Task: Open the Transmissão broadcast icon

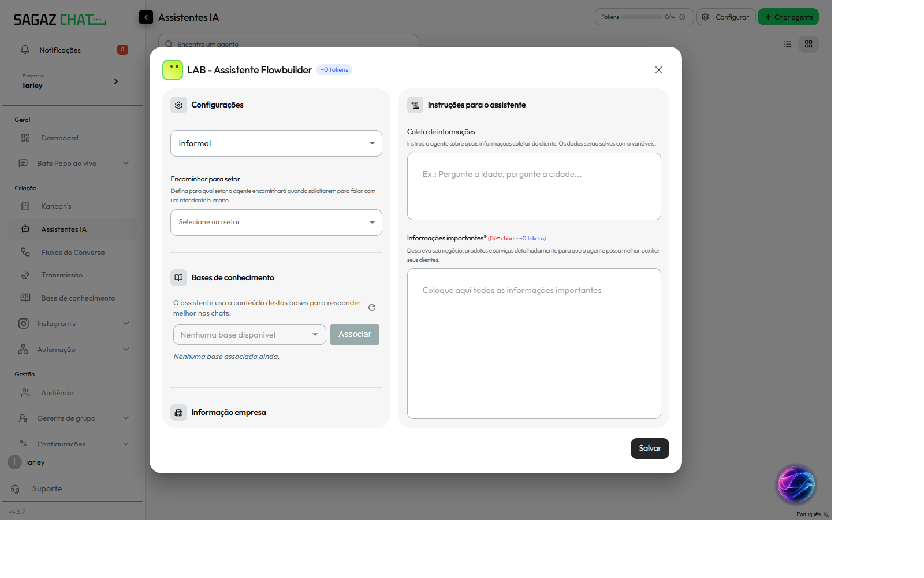Action: point(25,275)
